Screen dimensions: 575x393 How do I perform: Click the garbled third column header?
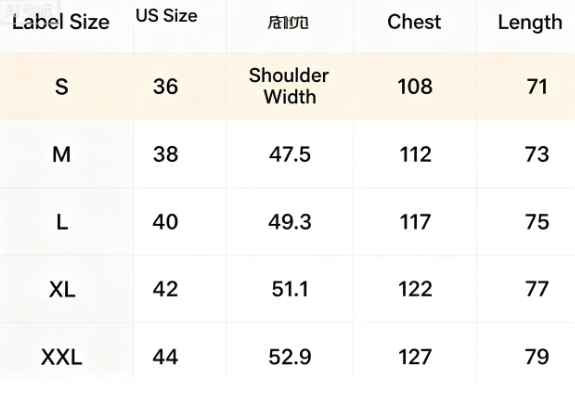tap(288, 23)
